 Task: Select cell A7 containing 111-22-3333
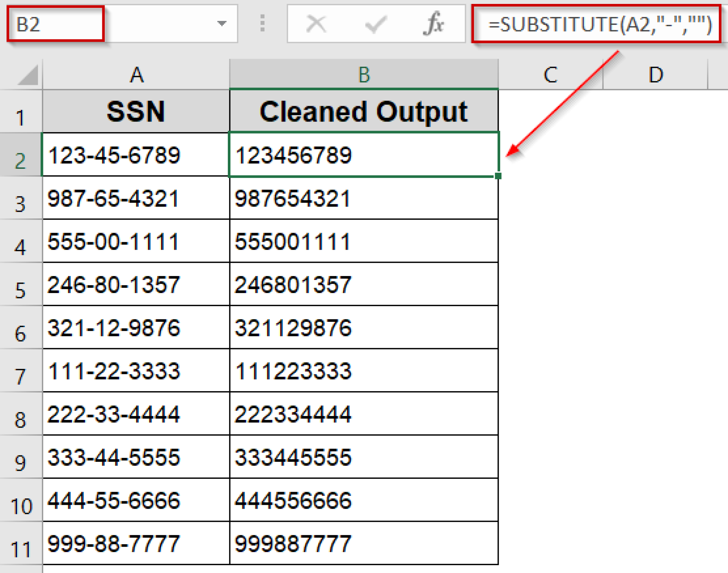(137, 371)
